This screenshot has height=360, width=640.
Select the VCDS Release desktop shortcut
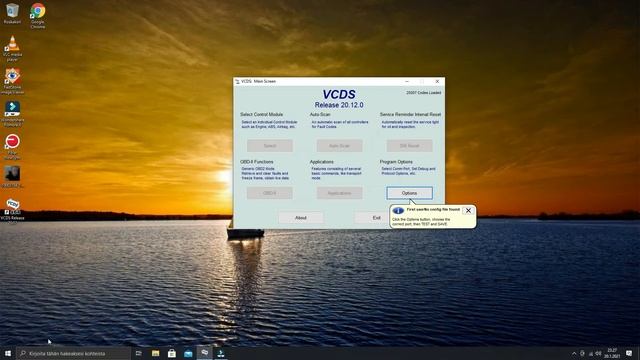(12, 210)
